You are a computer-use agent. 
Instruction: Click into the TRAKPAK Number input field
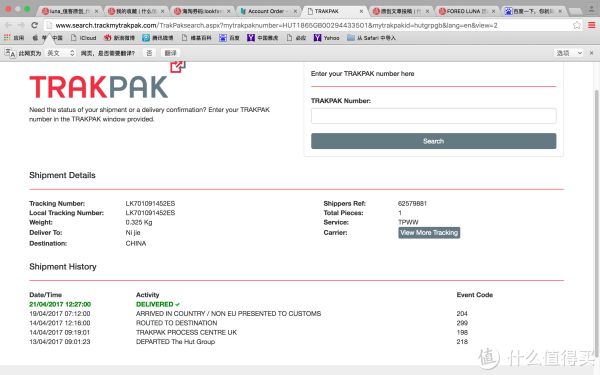coord(434,116)
